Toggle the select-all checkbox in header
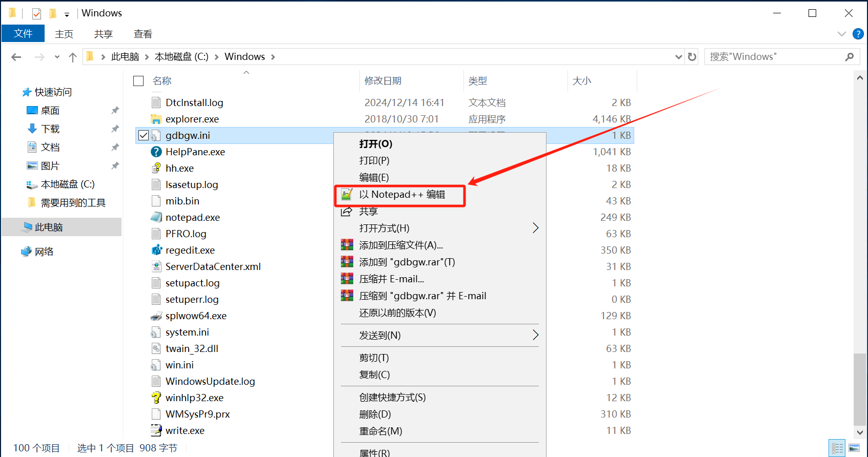This screenshot has width=868, height=457. pyautogui.click(x=138, y=81)
